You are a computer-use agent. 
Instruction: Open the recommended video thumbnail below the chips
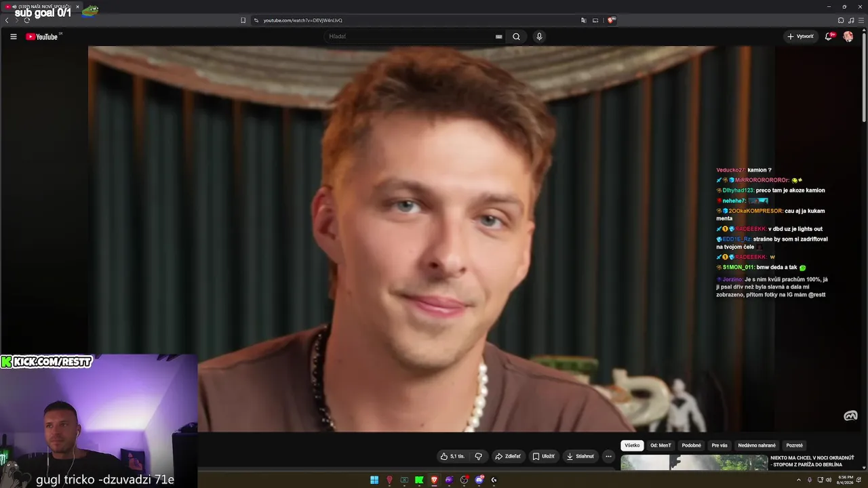click(694, 463)
